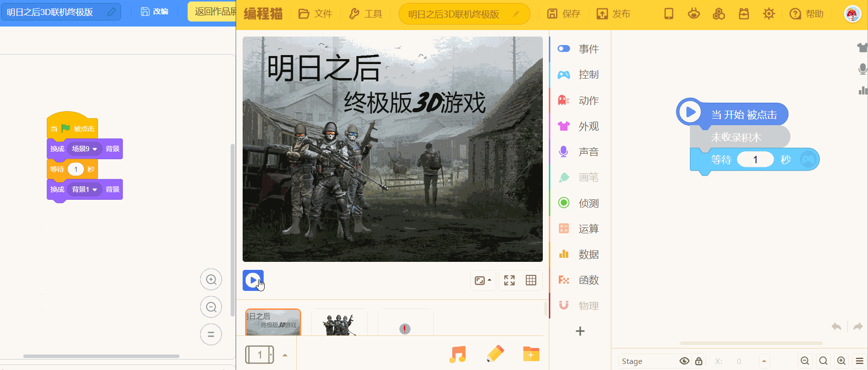
Task: Undo using the left arrow icon
Action: [x=836, y=326]
